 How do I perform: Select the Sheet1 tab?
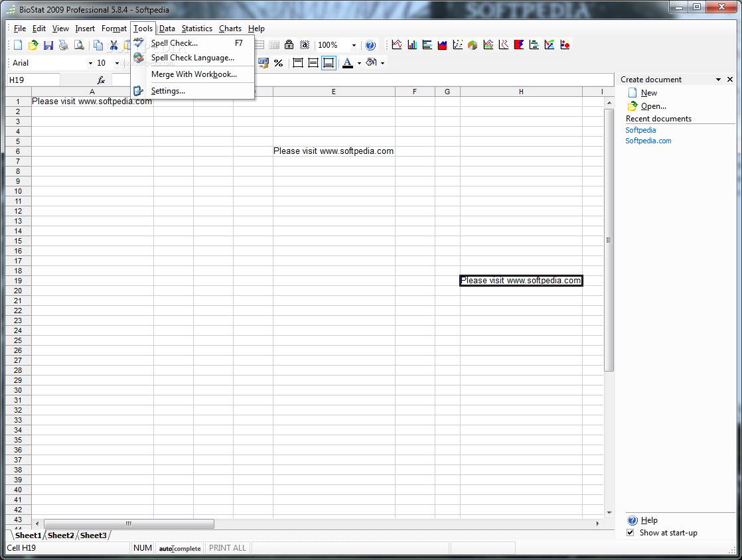[28, 535]
